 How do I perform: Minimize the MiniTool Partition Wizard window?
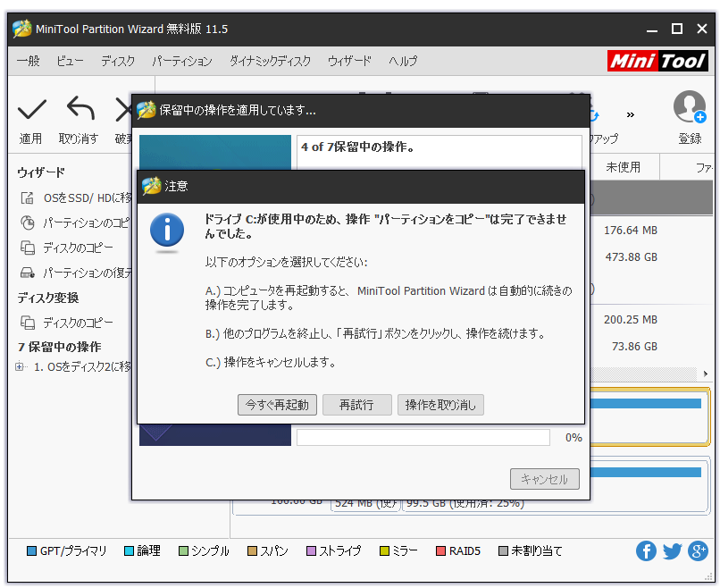651,29
